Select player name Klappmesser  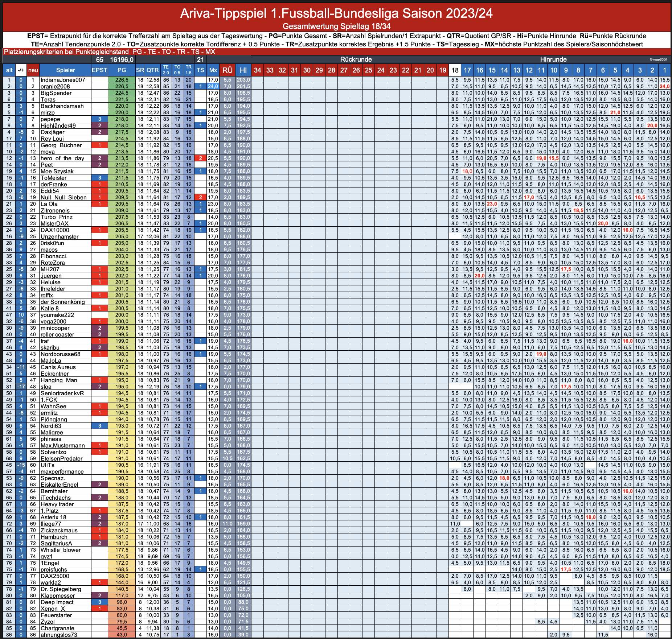[58, 595]
